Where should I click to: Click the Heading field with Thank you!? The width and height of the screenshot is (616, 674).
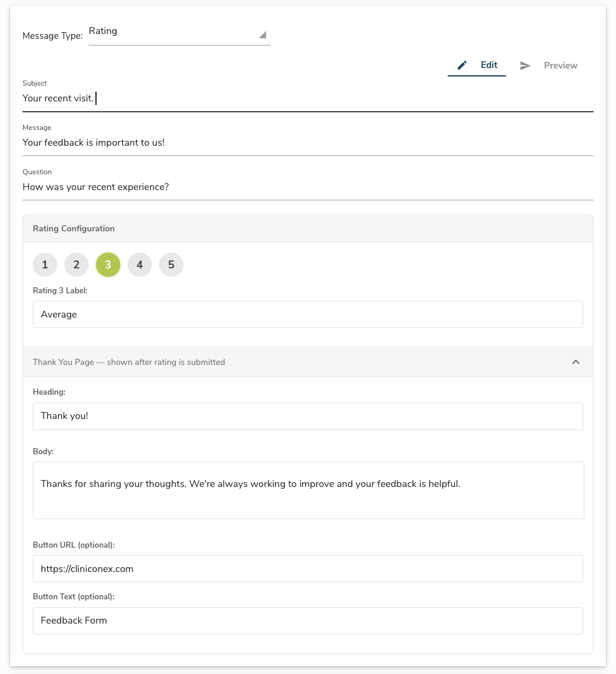pyautogui.click(x=307, y=417)
